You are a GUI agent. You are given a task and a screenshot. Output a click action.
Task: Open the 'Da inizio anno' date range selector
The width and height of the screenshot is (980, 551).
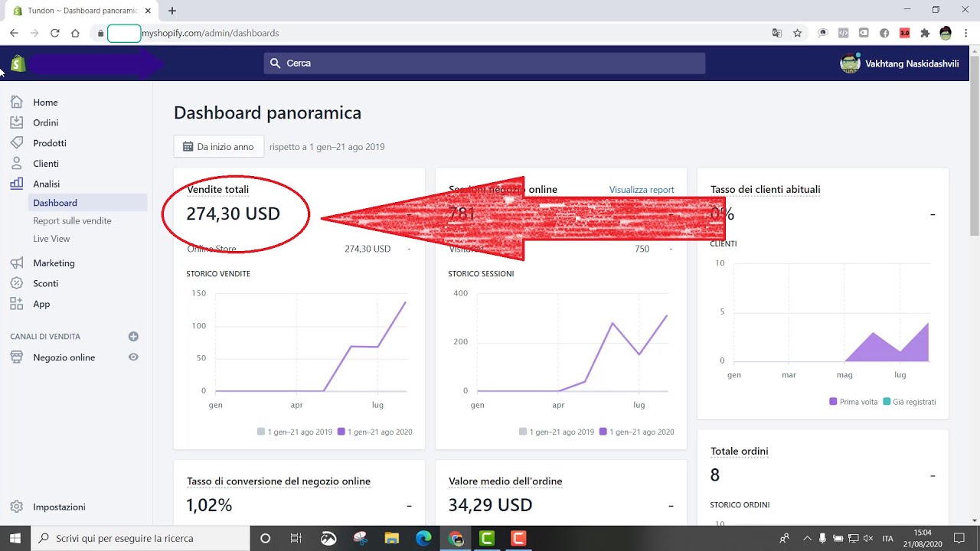[x=219, y=145]
